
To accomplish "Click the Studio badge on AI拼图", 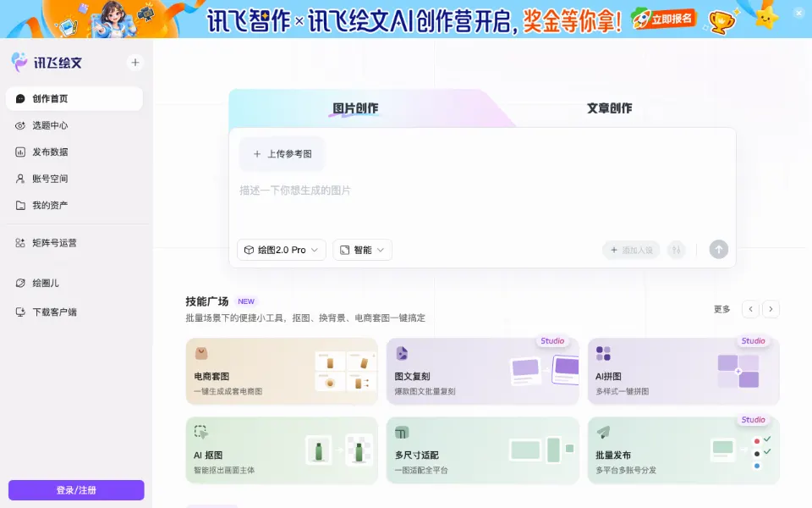I will [x=753, y=340].
